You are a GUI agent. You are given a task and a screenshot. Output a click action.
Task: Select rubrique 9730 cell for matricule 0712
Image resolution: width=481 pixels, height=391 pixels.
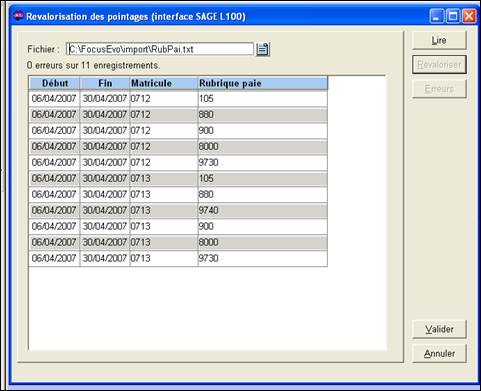(263, 163)
